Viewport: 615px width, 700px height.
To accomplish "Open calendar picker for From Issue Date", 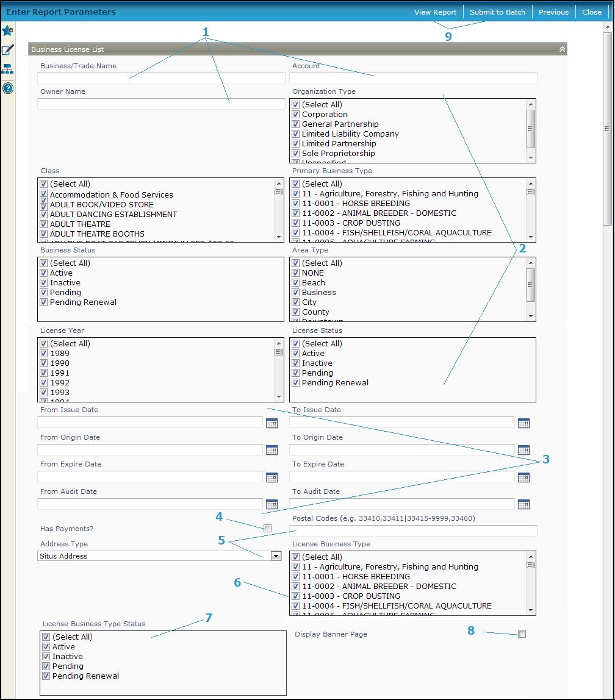I will click(x=272, y=423).
